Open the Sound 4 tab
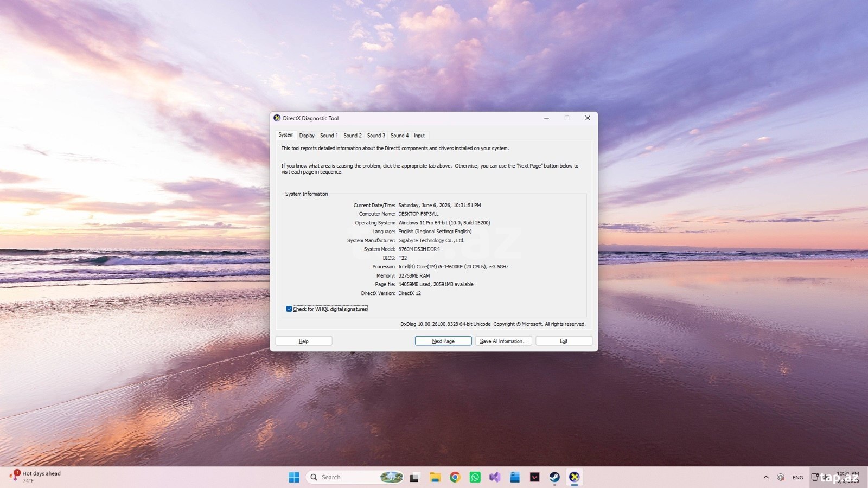 coord(399,136)
